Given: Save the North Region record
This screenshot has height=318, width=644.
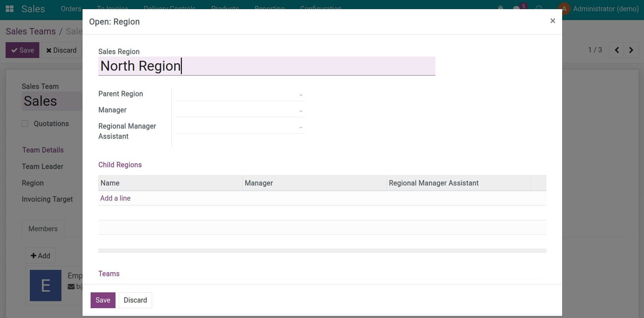Looking at the screenshot, I should 103,300.
